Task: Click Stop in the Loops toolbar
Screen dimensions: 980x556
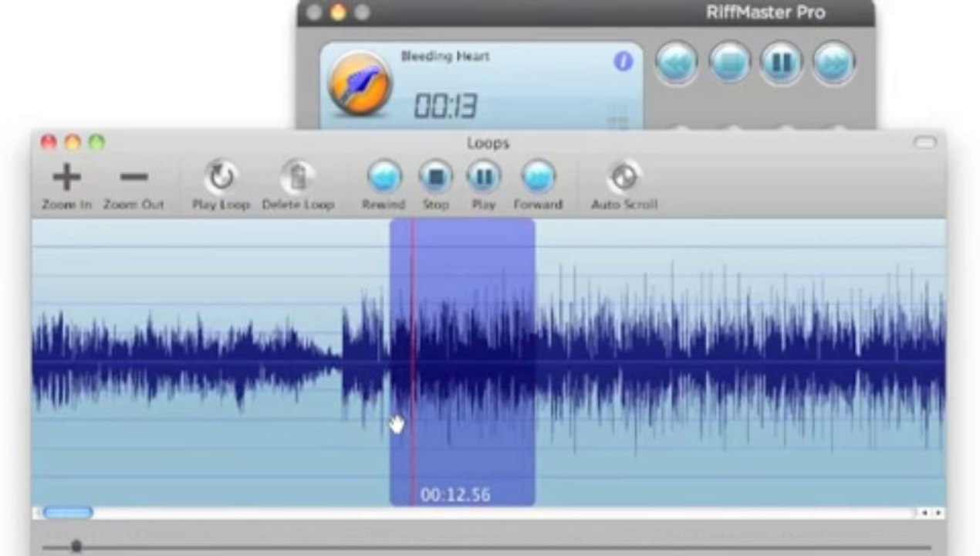Action: pyautogui.click(x=436, y=177)
